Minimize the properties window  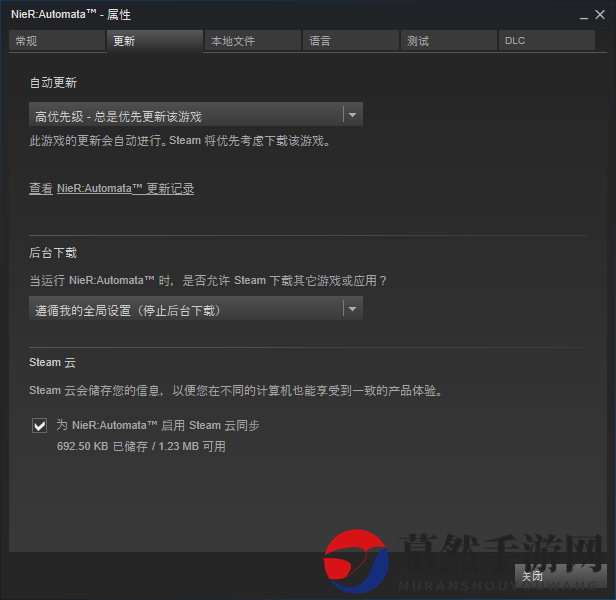[x=584, y=16]
